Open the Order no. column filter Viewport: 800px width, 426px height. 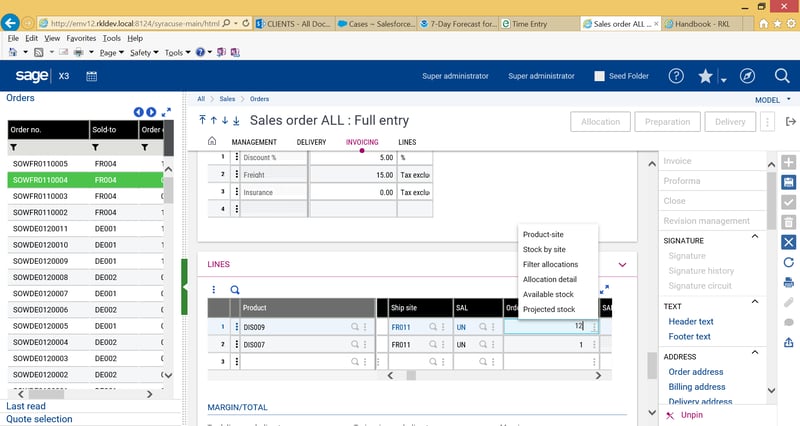pos(14,147)
